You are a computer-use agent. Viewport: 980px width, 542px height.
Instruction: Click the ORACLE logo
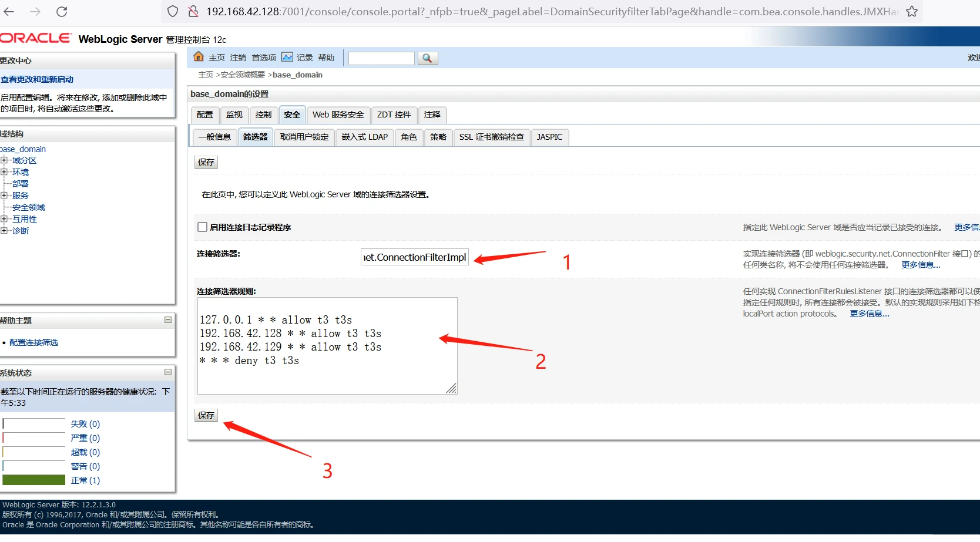click(x=35, y=38)
